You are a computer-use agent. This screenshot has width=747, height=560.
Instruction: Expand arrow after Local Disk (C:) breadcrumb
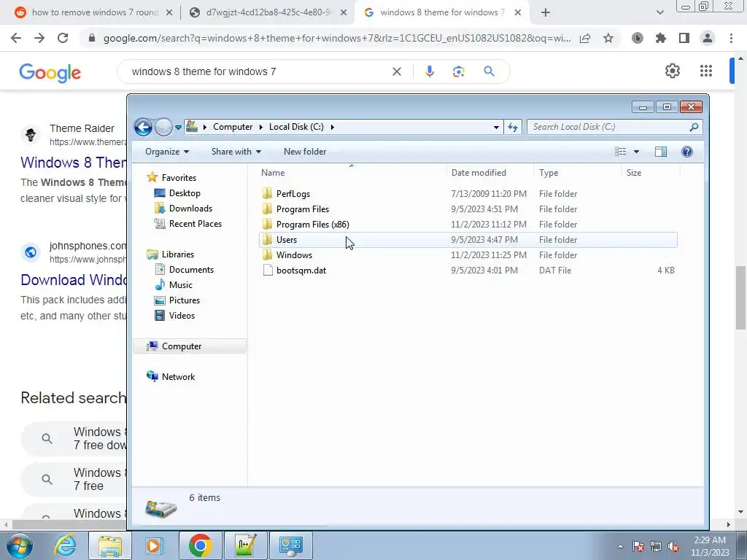point(333,127)
